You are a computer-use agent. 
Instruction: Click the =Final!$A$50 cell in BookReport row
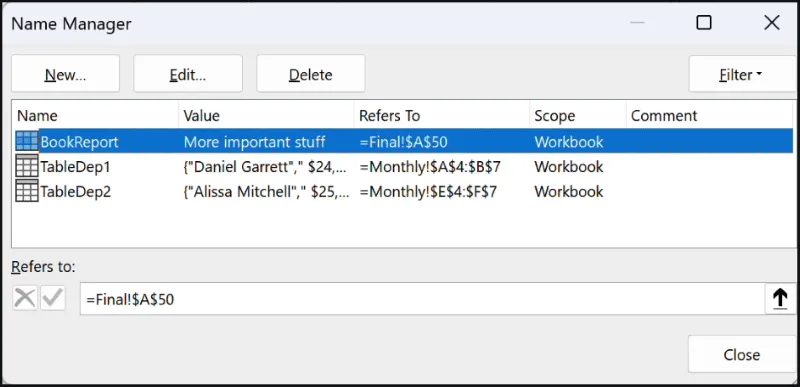coord(403,142)
